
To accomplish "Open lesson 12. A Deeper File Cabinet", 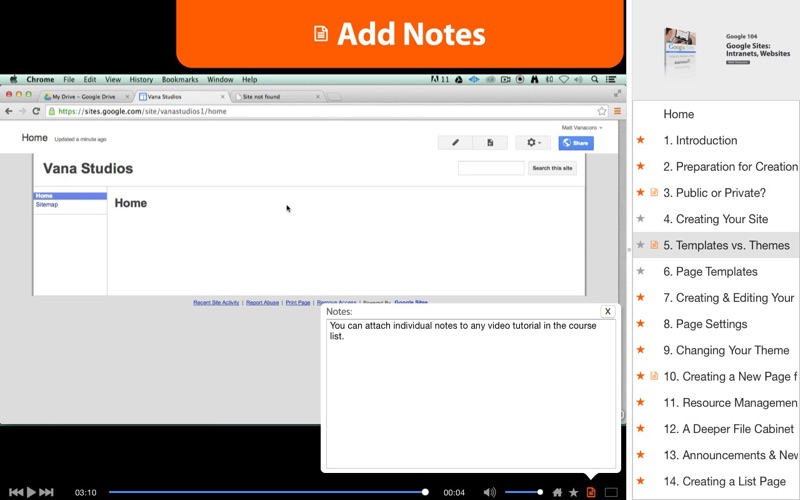I will tap(729, 429).
